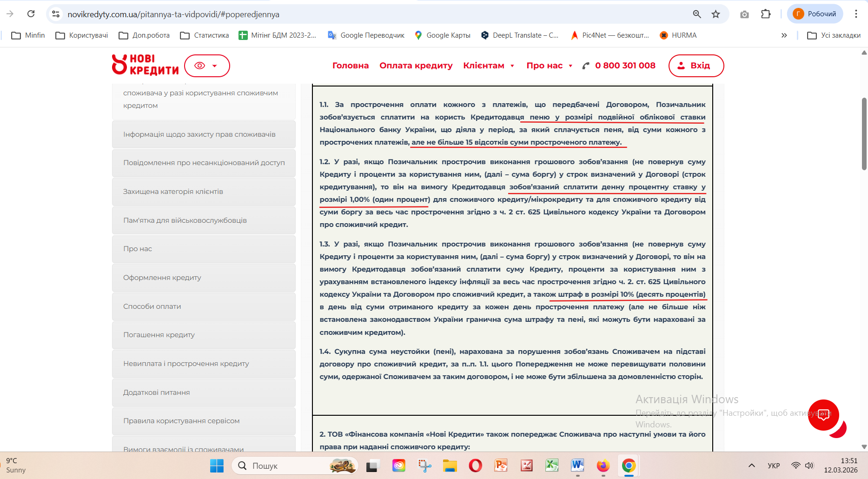The width and height of the screenshot is (868, 479).
Task: Open the Робочий profile button
Action: (x=815, y=14)
